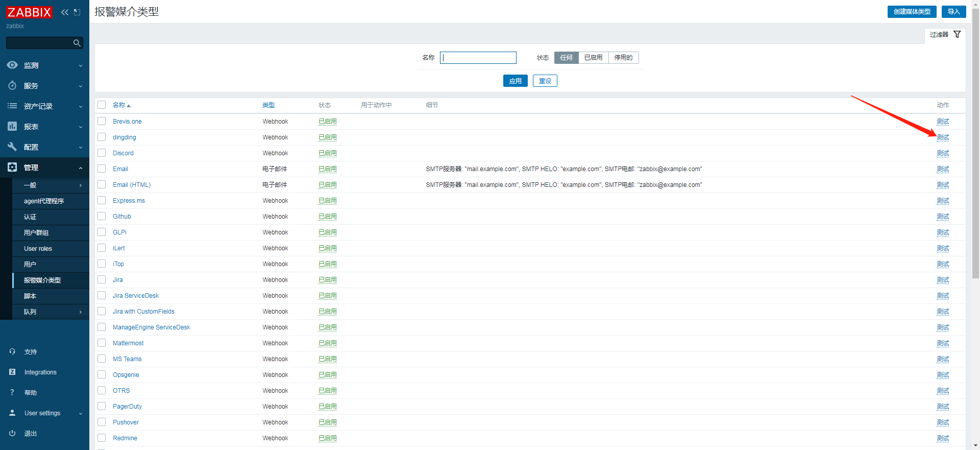Viewport: 980px width, 450px height.
Task: Open the 脚本 menu item
Action: [x=51, y=296]
